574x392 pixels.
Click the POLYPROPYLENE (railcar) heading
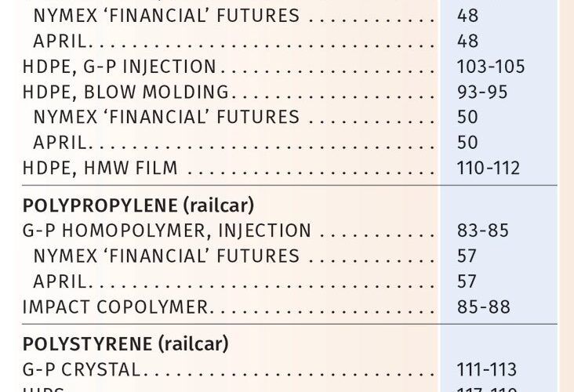pyautogui.click(x=138, y=205)
